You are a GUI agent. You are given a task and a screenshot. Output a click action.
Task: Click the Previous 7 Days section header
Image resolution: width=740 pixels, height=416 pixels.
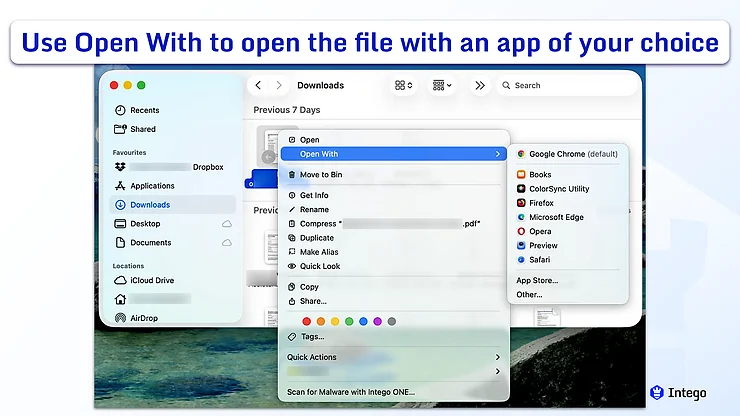[286, 110]
